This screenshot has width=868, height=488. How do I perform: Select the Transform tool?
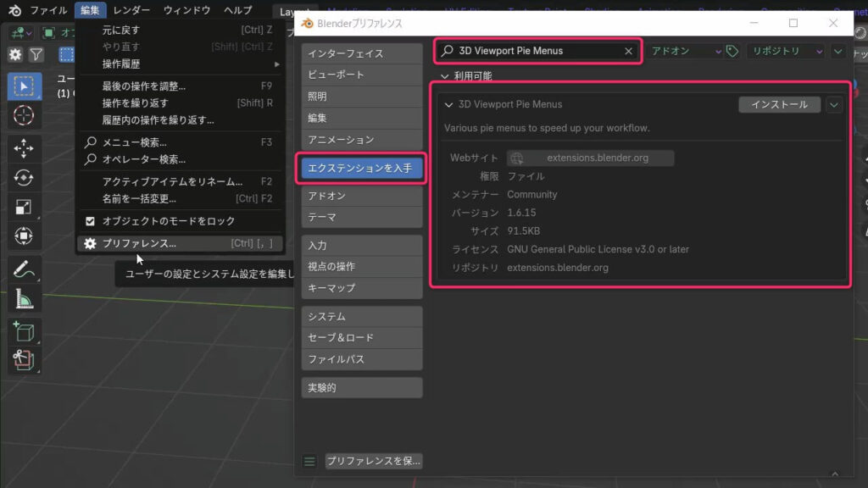[x=24, y=236]
